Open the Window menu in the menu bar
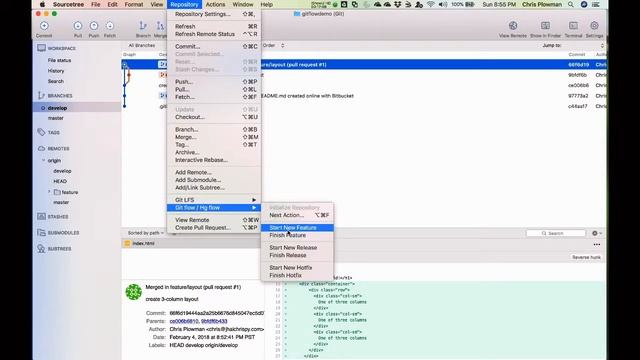The image size is (640, 360). [242, 4]
